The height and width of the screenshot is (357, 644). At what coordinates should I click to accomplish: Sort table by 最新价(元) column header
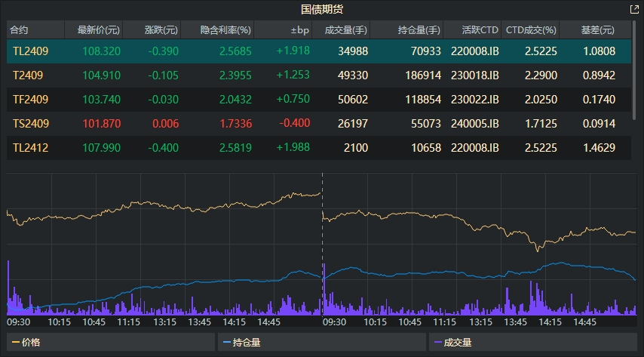93,30
